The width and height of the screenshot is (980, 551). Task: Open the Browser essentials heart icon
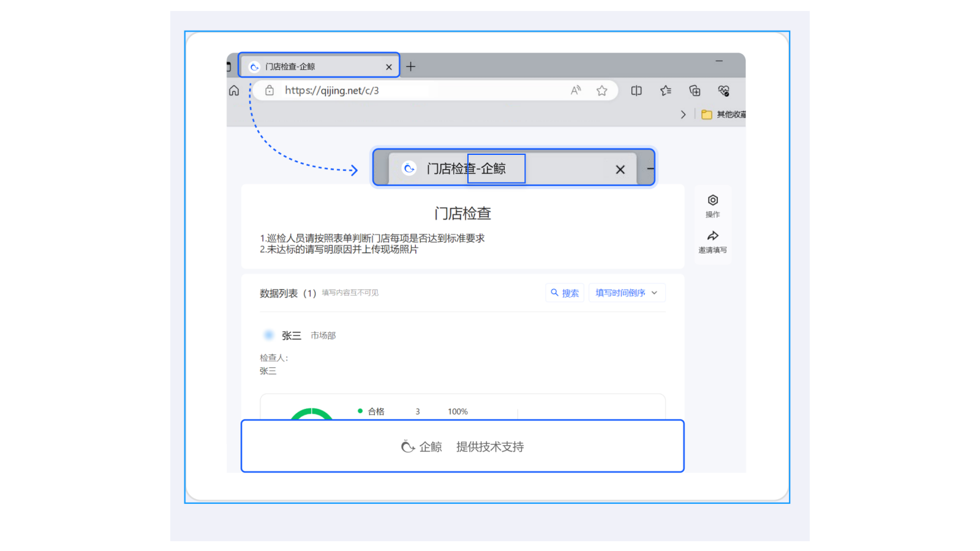point(723,91)
